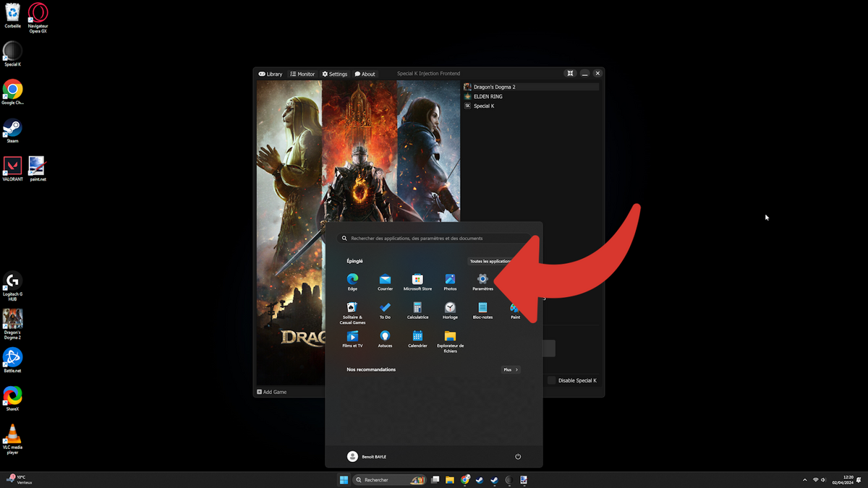Open the Astuces app
Image resolution: width=868 pixels, height=488 pixels.
pyautogui.click(x=385, y=340)
